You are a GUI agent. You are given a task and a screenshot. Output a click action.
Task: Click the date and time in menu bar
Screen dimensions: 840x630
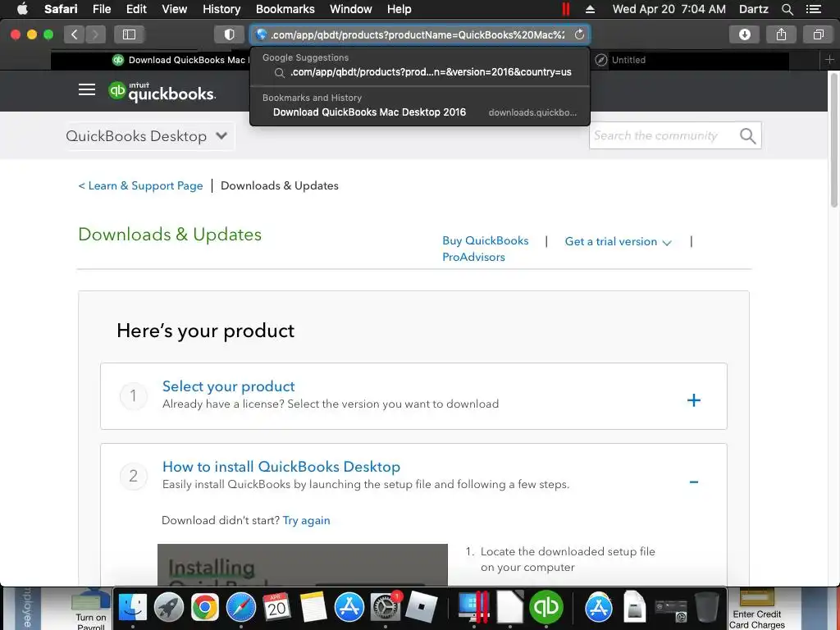pos(669,9)
